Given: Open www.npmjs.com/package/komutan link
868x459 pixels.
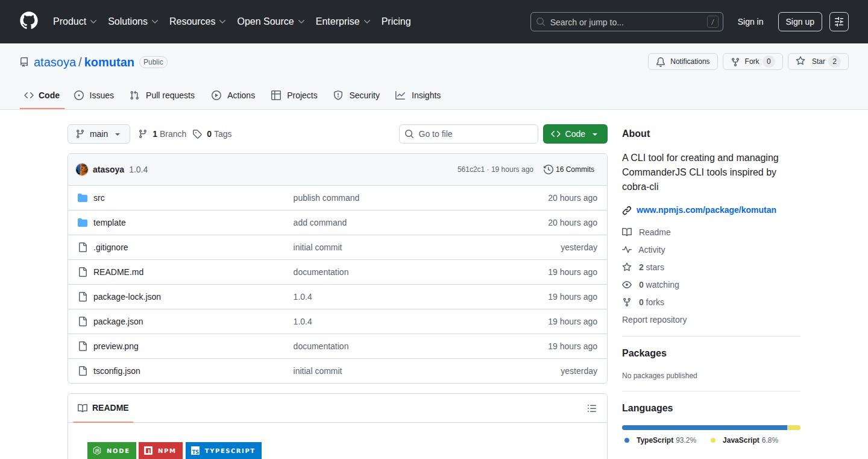Looking at the screenshot, I should coord(706,211).
